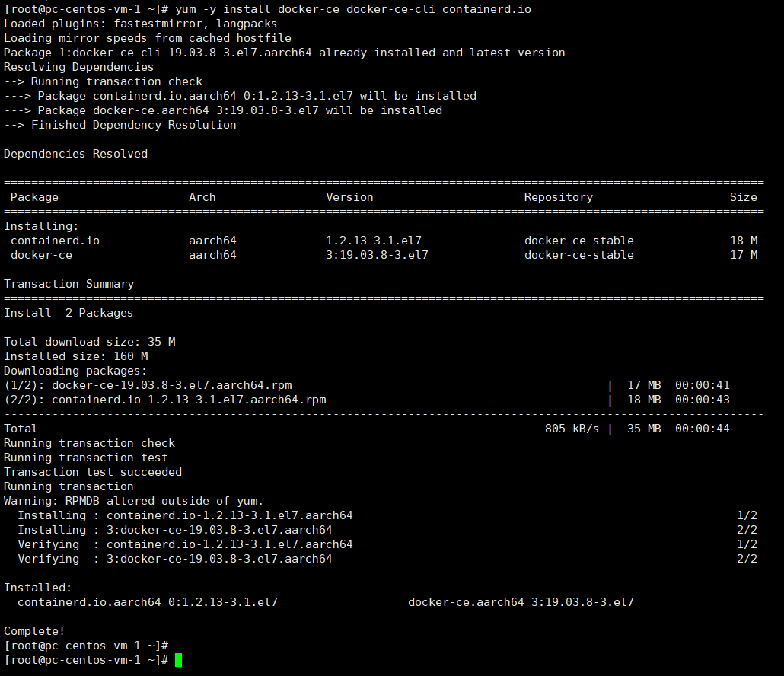The image size is (784, 676).
Task: Click 'containerd.io' in the package table
Action: pos(55,241)
